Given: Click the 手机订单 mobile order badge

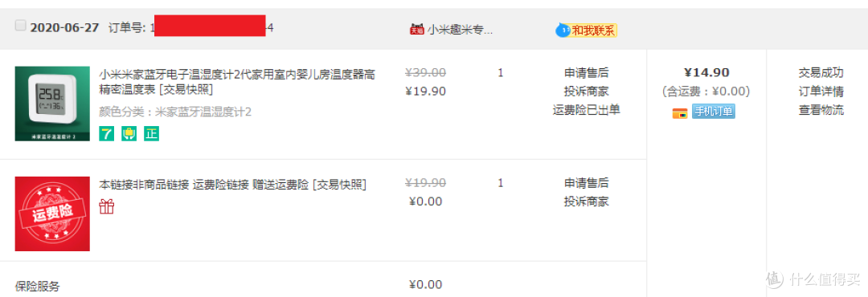Looking at the screenshot, I should 713,112.
